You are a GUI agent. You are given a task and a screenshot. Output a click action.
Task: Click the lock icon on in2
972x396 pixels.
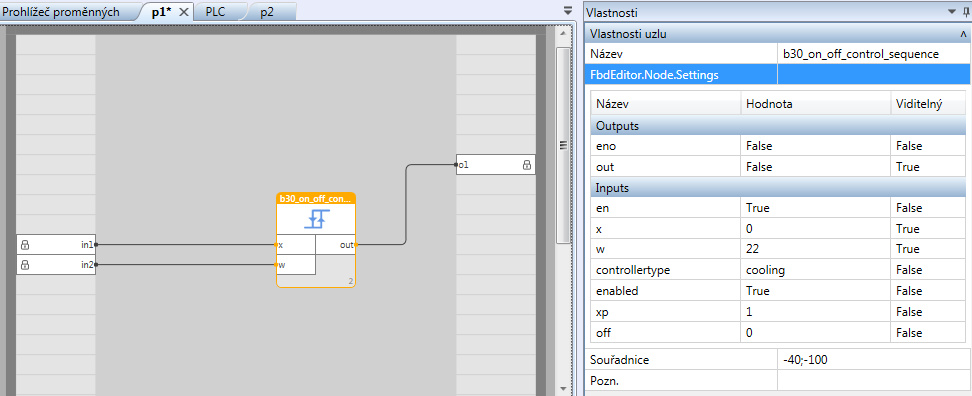point(25,265)
